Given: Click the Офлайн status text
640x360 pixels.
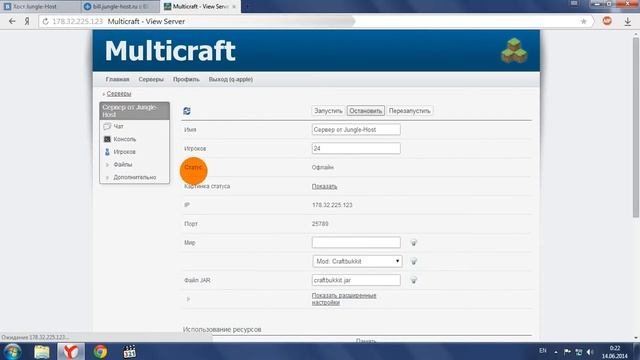Looking at the screenshot, I should 322,168.
